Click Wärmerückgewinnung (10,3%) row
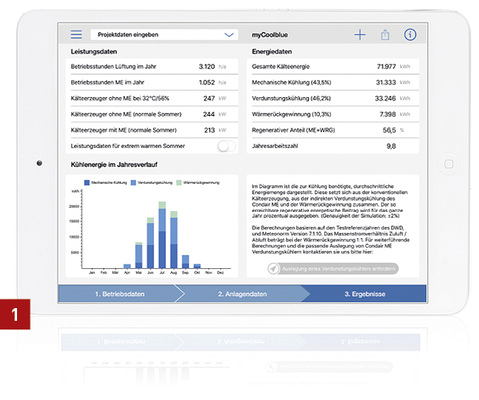The height and width of the screenshot is (400, 479). tap(333, 114)
